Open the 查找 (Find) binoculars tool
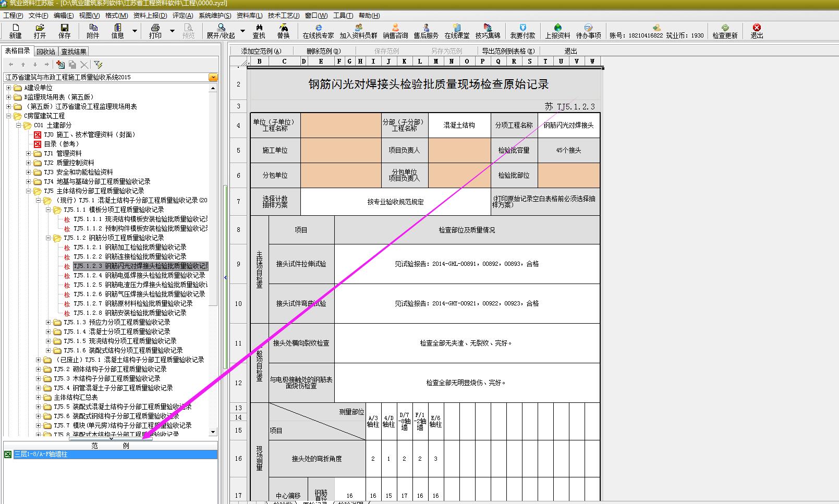 pyautogui.click(x=259, y=31)
